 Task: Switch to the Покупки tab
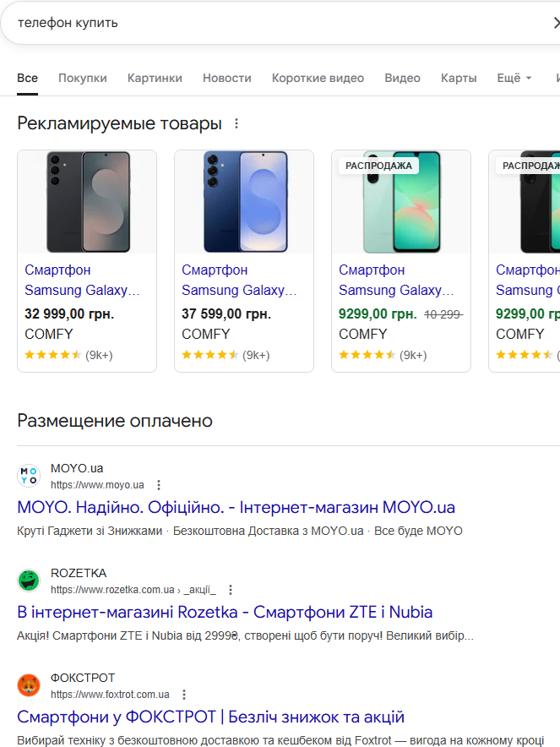pos(83,78)
